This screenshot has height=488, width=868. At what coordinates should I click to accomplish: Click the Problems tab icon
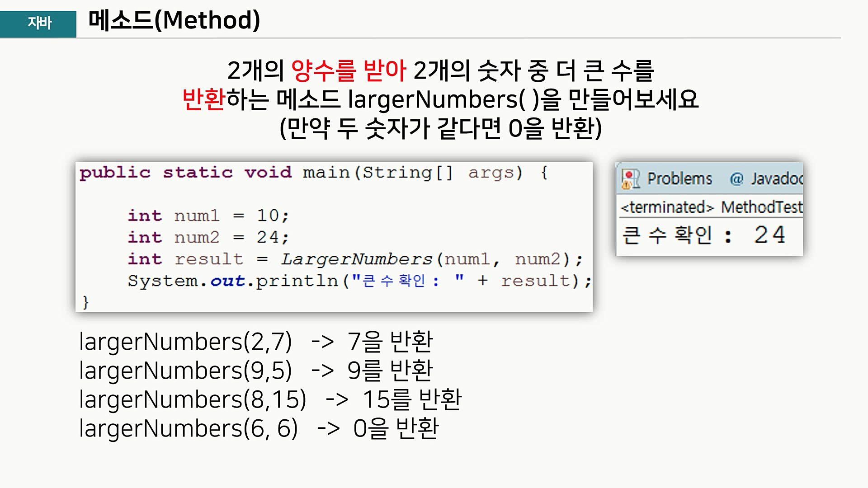(x=630, y=179)
